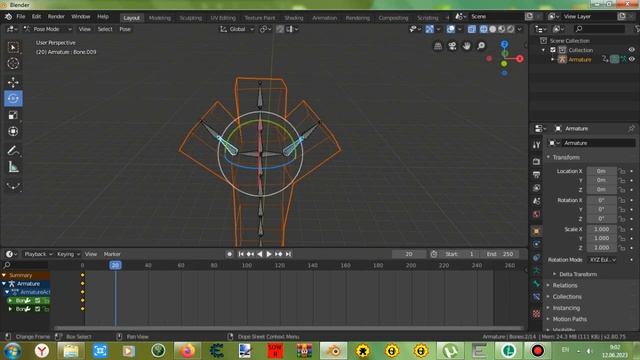Open Keying popover in timeline
Screen dimensions: 640x360
(68, 254)
